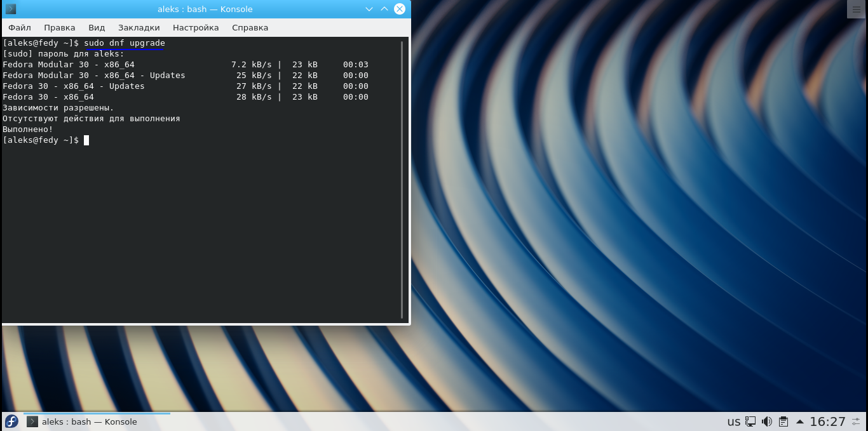Image resolution: width=868 pixels, height=431 pixels.
Task: Open the desktop toolbox hamburger button
Action: coord(857,10)
